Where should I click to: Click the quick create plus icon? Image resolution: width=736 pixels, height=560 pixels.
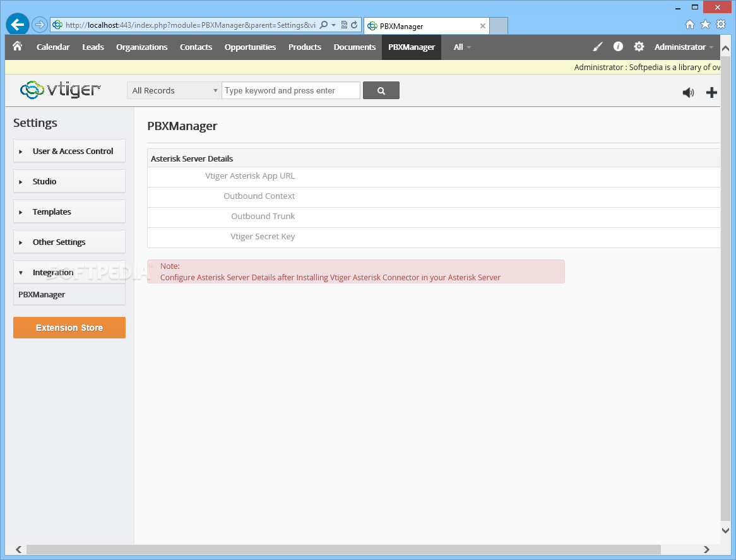(x=711, y=92)
